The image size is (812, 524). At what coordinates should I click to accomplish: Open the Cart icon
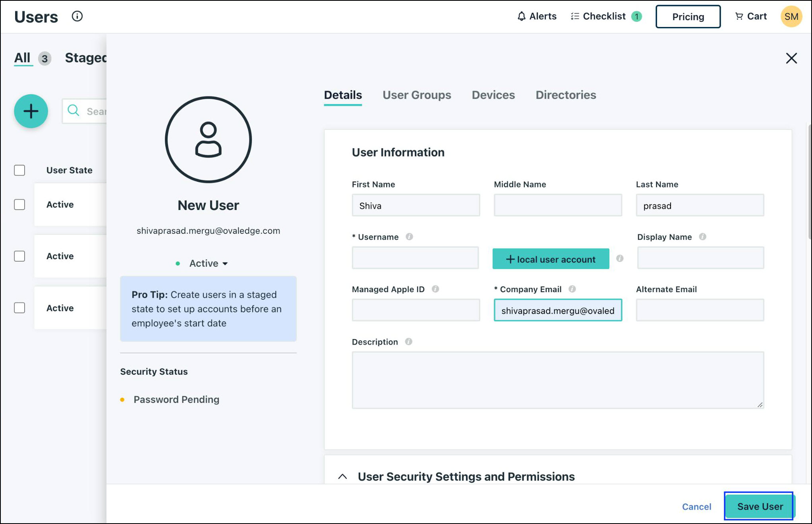pos(739,16)
